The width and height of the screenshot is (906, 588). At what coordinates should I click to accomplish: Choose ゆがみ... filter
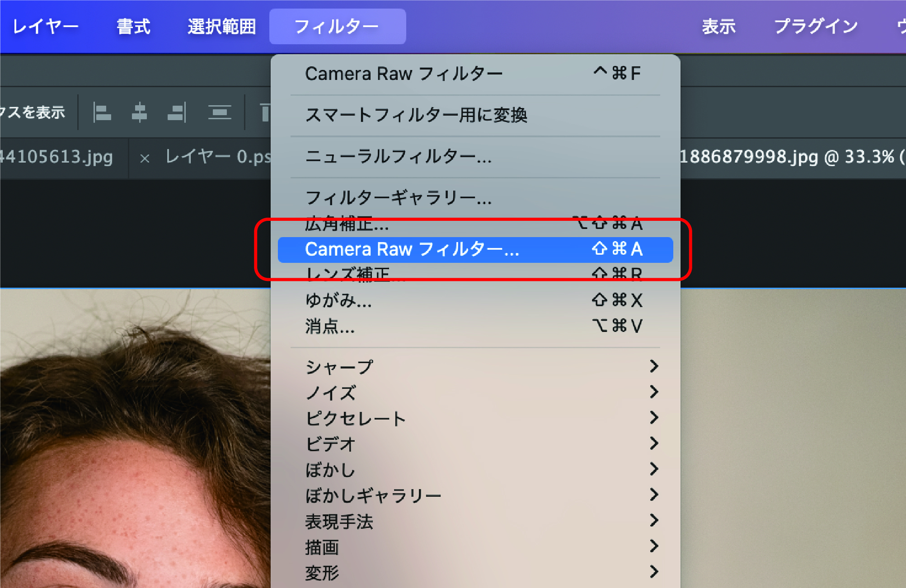click(x=339, y=300)
